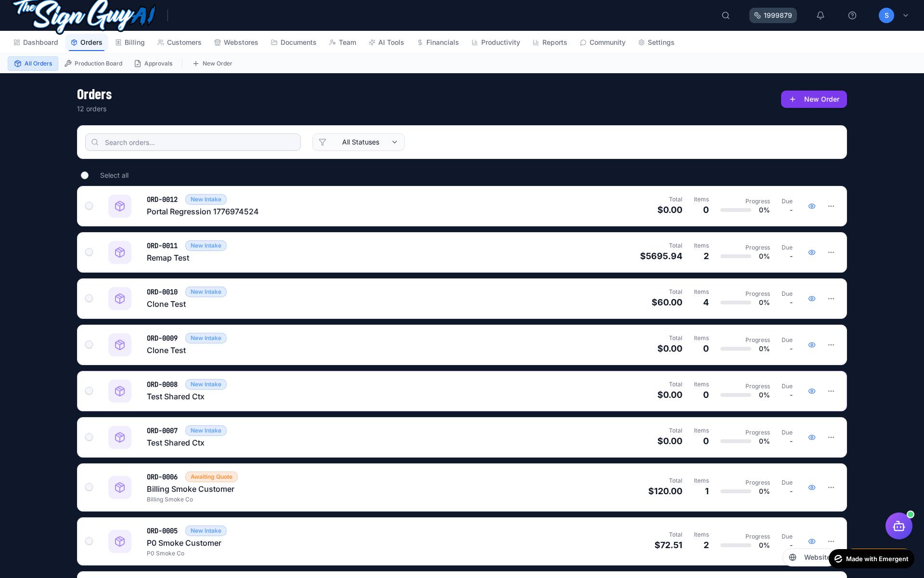Click The Sign Guy AI logo

pyautogui.click(x=84, y=15)
